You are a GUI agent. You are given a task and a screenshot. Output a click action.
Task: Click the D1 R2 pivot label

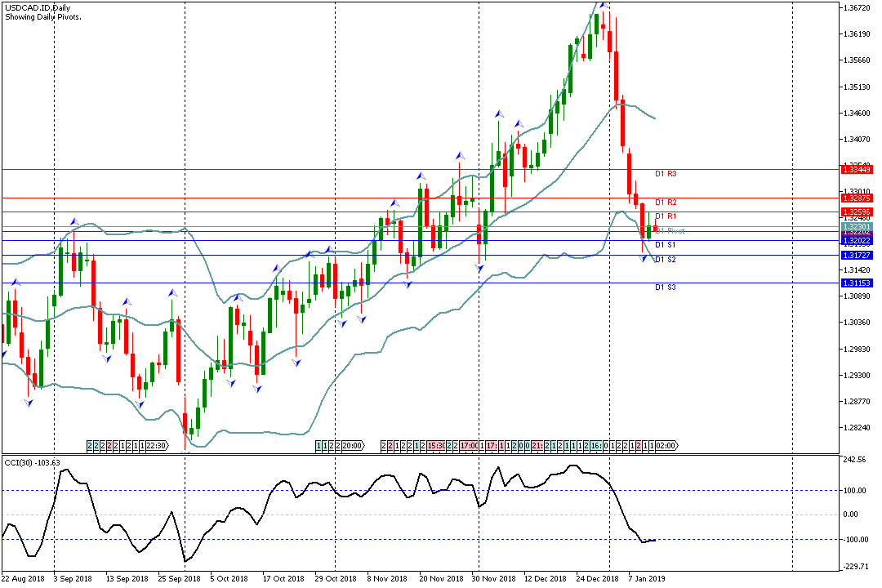[x=666, y=202]
